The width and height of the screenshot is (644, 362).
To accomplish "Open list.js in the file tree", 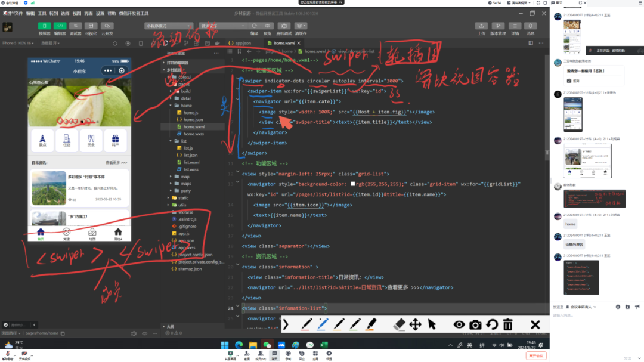I will 188,148.
